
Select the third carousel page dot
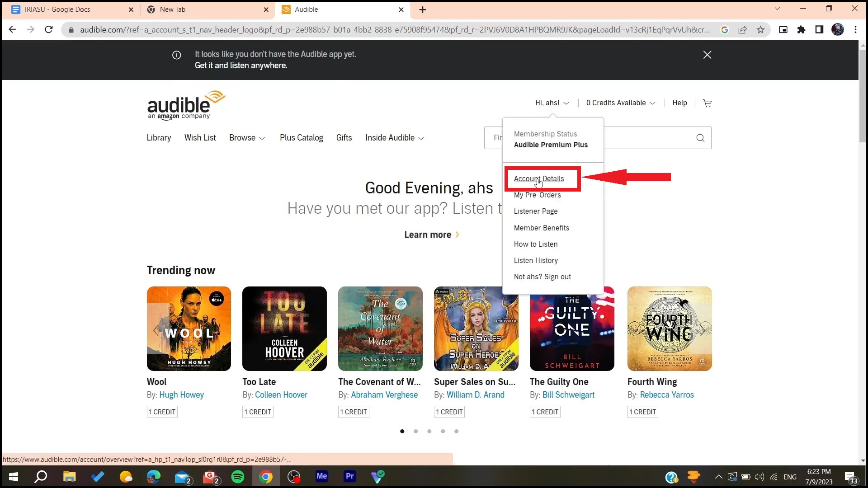[429, 431]
